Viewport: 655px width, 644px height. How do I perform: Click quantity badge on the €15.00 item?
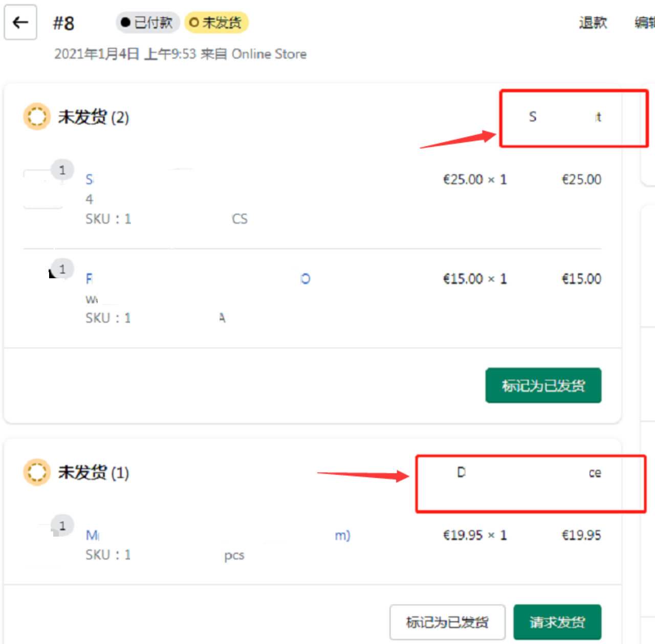tap(62, 269)
